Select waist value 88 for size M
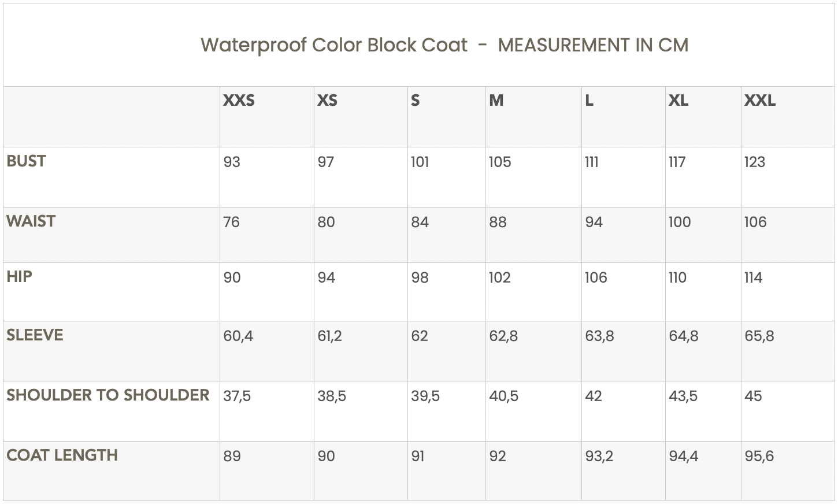The width and height of the screenshot is (838, 504). coord(498,223)
